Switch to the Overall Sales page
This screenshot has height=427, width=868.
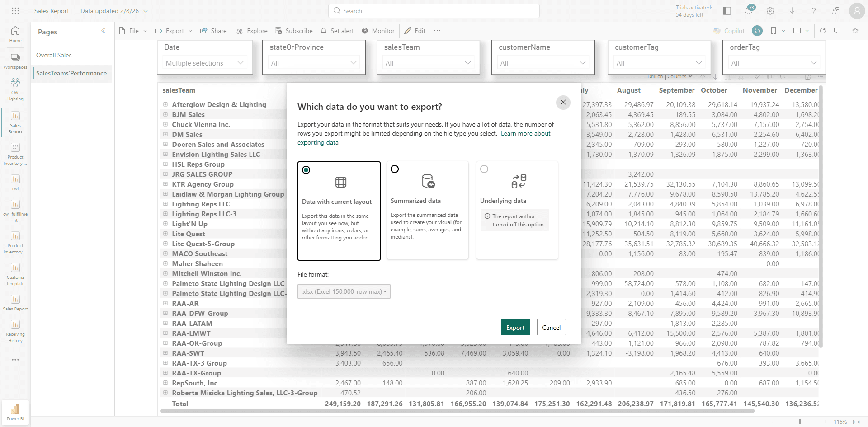pyautogui.click(x=54, y=55)
